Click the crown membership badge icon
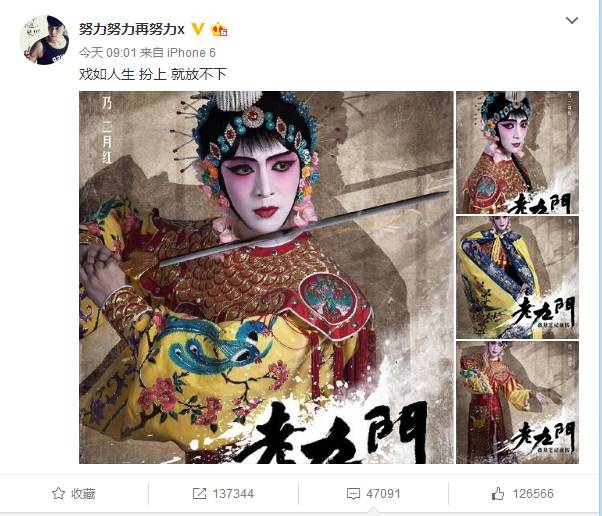The width and height of the screenshot is (602, 516). coord(219,30)
